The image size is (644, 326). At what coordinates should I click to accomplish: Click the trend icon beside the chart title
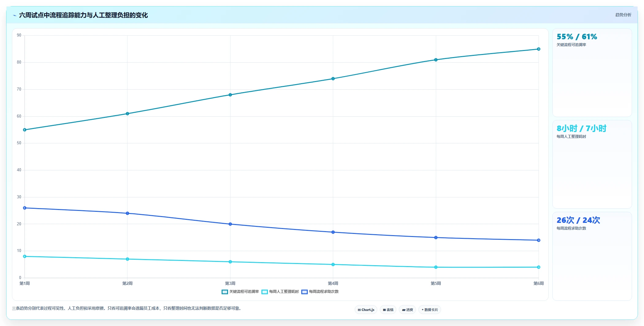click(x=14, y=15)
